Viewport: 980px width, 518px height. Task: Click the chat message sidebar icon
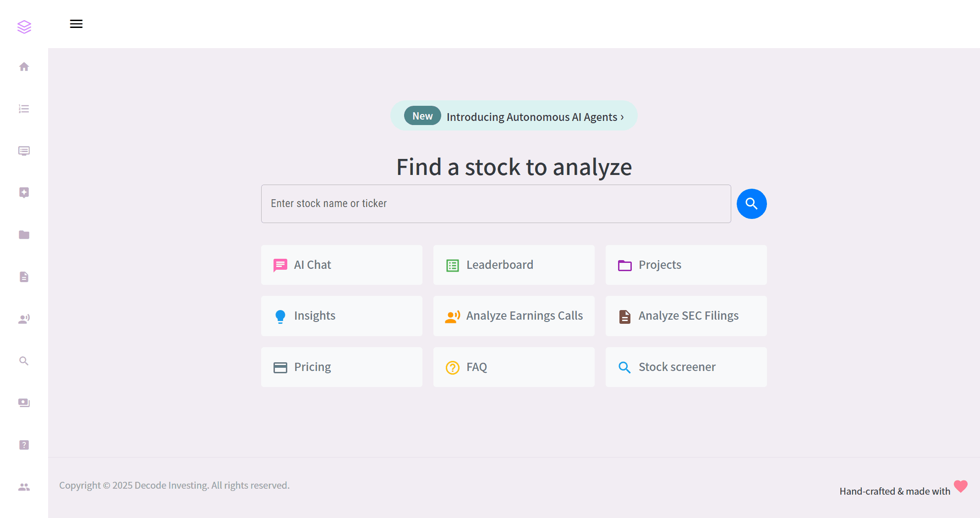click(x=24, y=151)
